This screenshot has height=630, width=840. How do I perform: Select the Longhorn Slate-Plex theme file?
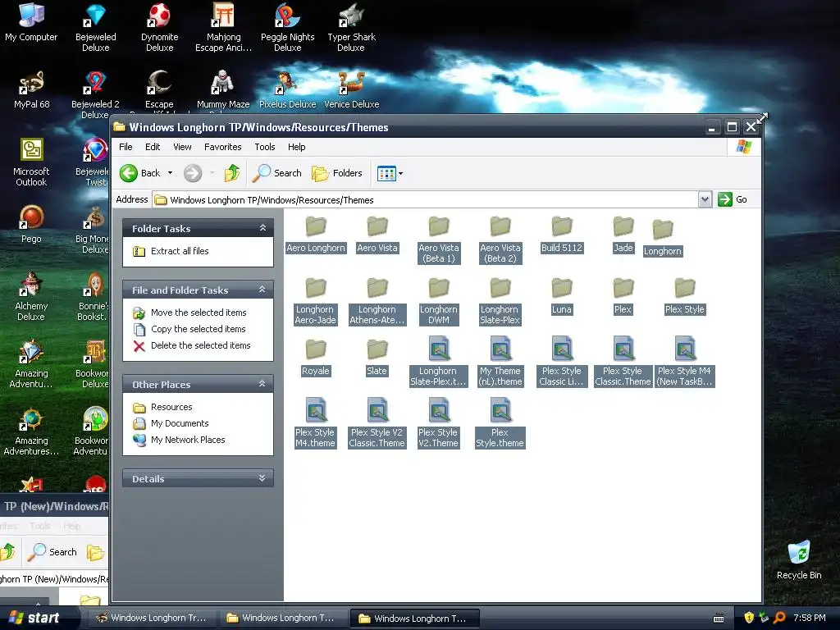tap(439, 362)
